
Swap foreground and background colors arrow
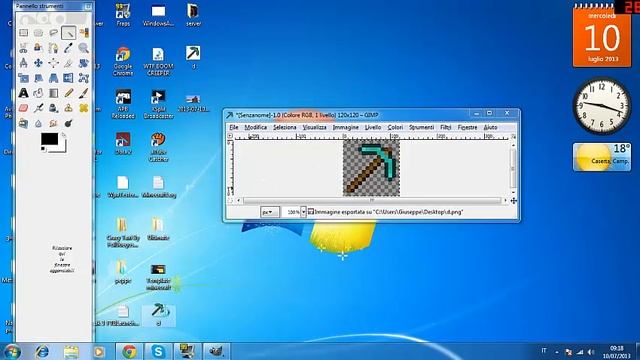pos(64,135)
